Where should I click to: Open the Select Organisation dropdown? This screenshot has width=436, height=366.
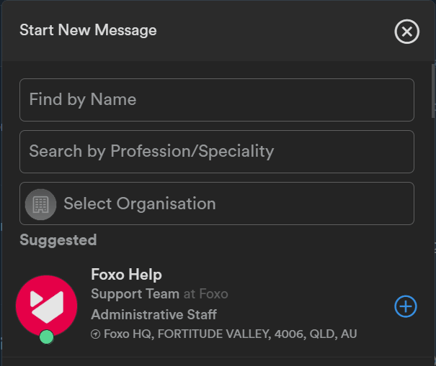[217, 203]
